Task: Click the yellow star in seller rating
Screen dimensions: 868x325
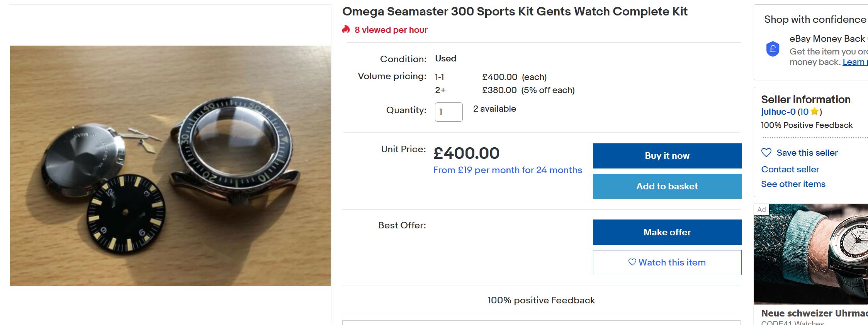Action: (x=815, y=112)
